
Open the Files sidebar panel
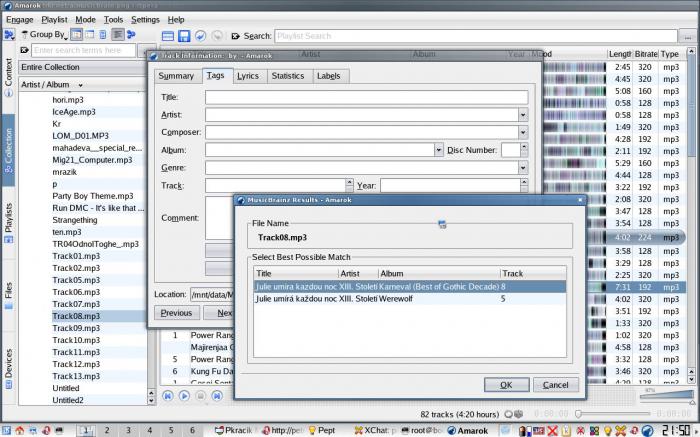(x=8, y=295)
